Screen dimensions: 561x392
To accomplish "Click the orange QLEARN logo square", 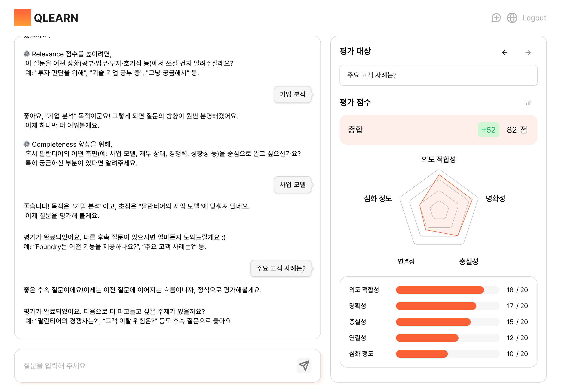I will [x=23, y=18].
